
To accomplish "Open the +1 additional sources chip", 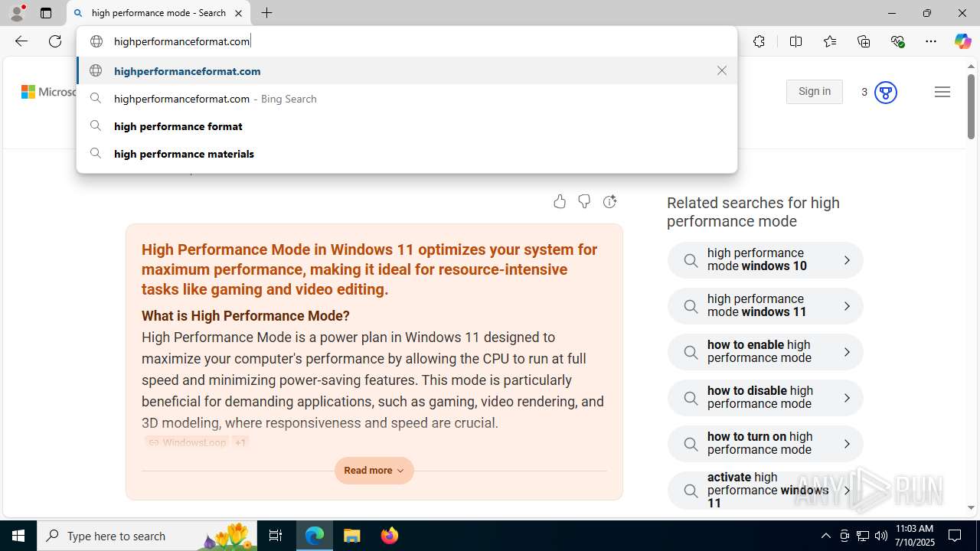I will [240, 442].
